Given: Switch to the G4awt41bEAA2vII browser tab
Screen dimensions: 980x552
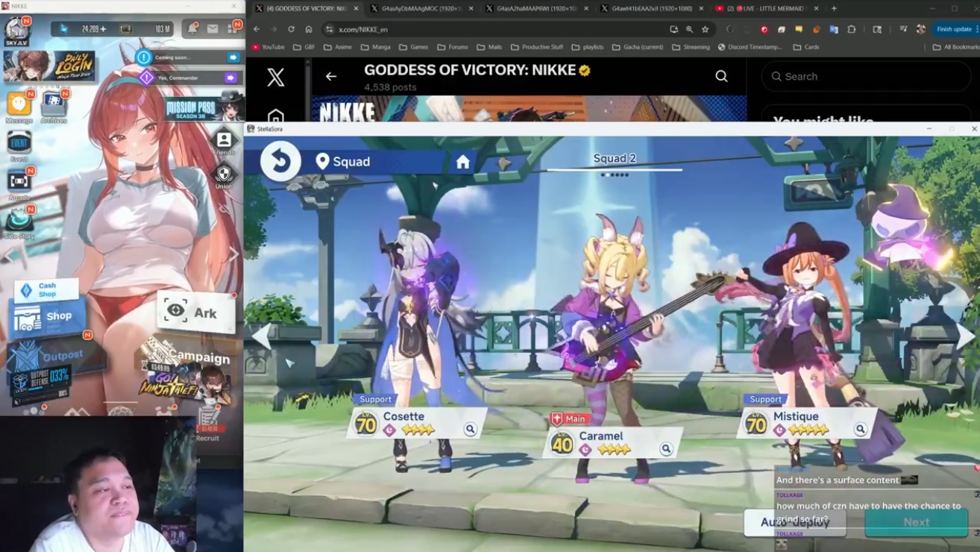Looking at the screenshot, I should tap(652, 8).
